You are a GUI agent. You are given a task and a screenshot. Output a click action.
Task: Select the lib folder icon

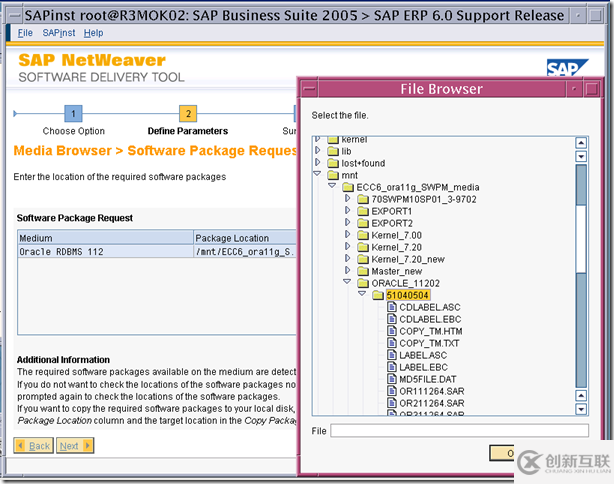point(333,151)
